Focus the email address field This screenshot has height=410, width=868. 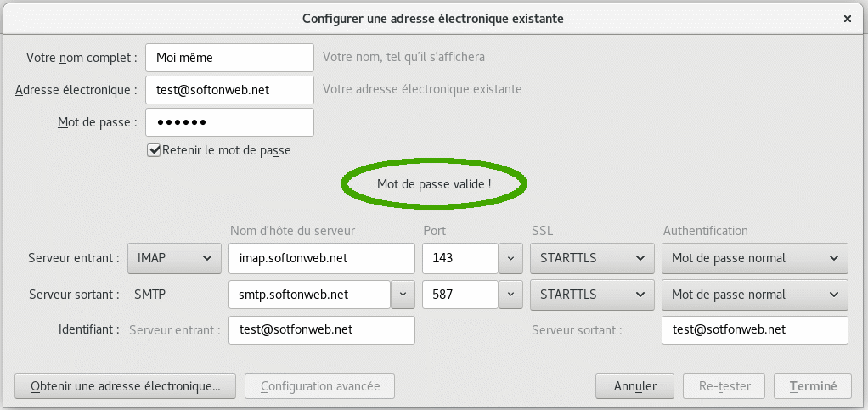point(229,89)
